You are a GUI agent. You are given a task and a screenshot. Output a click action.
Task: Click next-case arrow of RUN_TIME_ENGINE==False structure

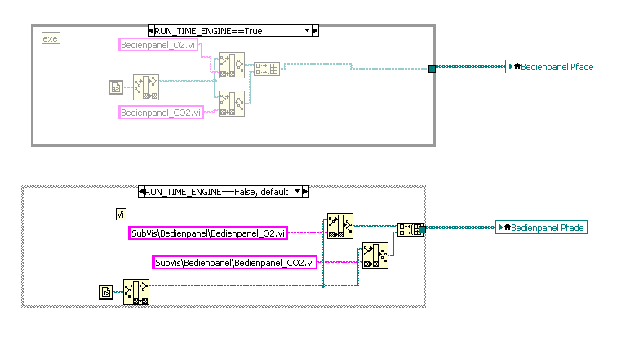point(305,192)
